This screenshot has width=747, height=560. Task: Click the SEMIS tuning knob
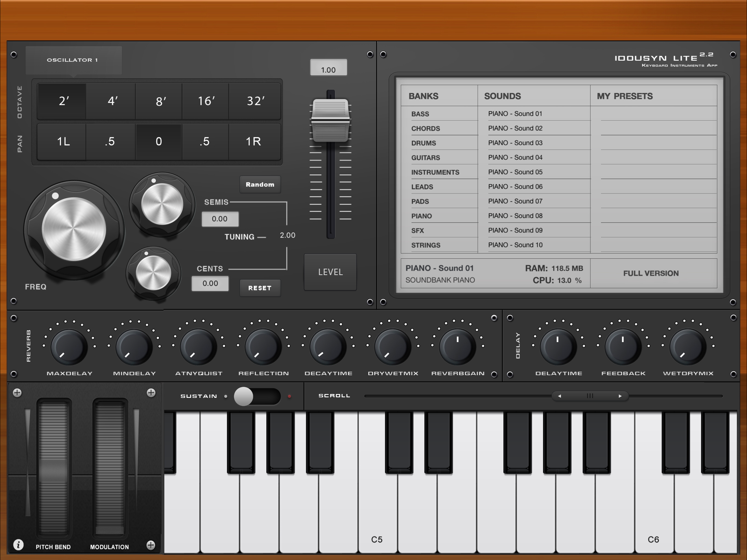click(x=162, y=204)
